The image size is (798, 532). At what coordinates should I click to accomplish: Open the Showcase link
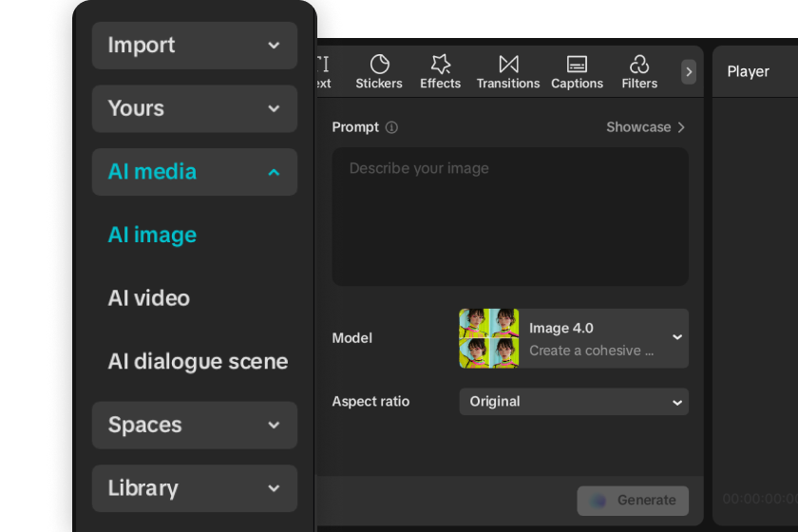(x=645, y=127)
